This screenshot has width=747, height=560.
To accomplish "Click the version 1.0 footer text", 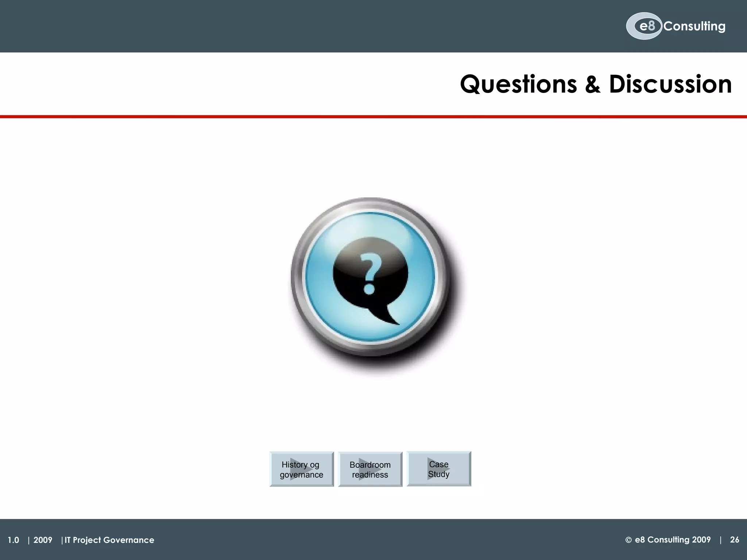I will pos(13,540).
